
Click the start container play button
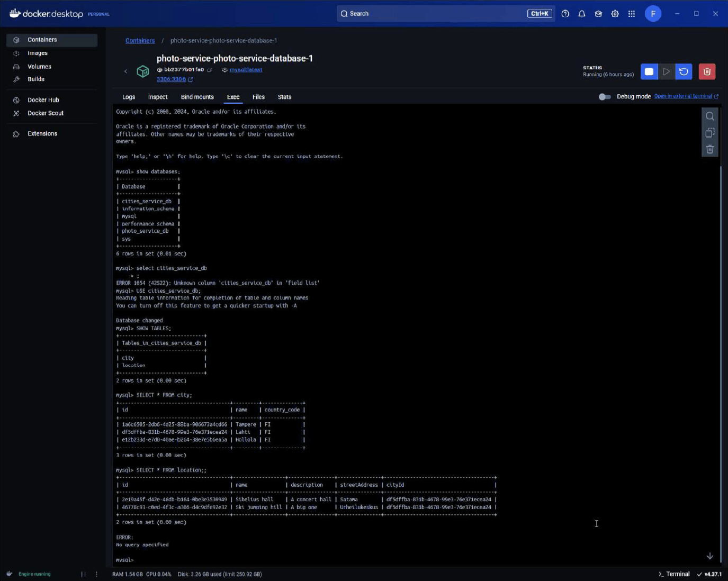coord(667,71)
